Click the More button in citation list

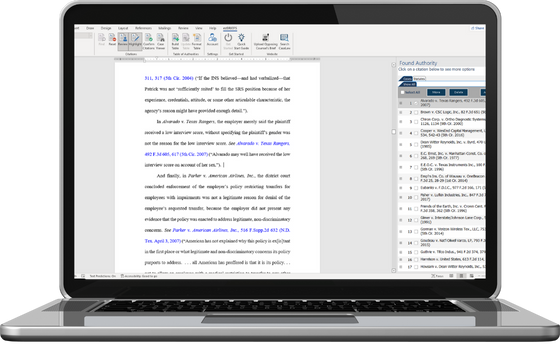[x=436, y=92]
